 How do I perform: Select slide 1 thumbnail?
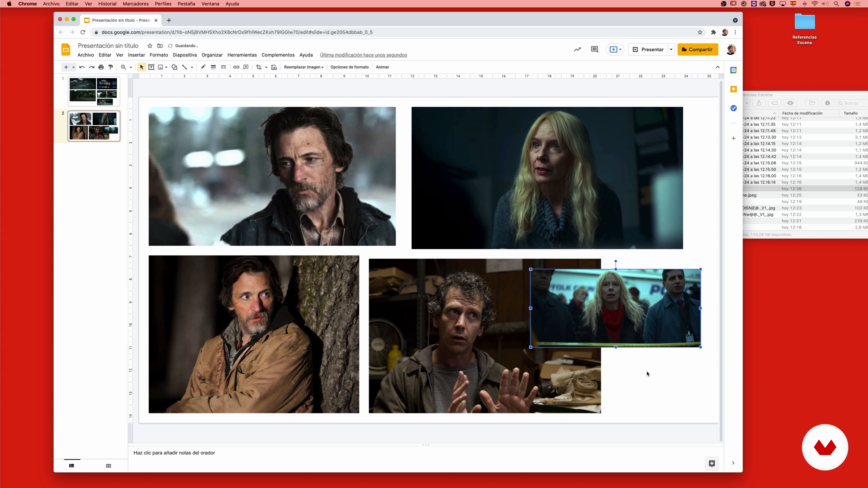pos(94,91)
